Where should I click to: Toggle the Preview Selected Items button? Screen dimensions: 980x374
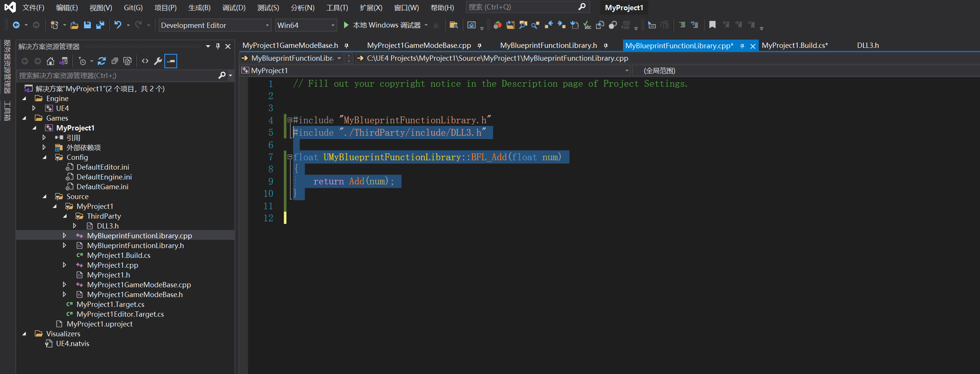pyautogui.click(x=171, y=61)
